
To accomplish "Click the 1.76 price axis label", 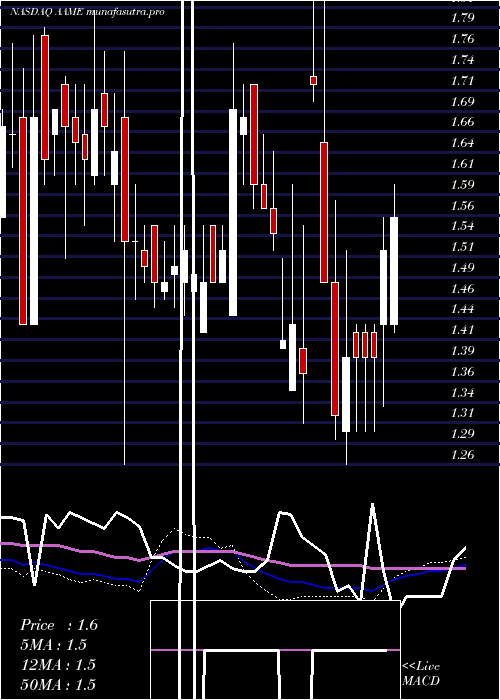I will (462, 39).
